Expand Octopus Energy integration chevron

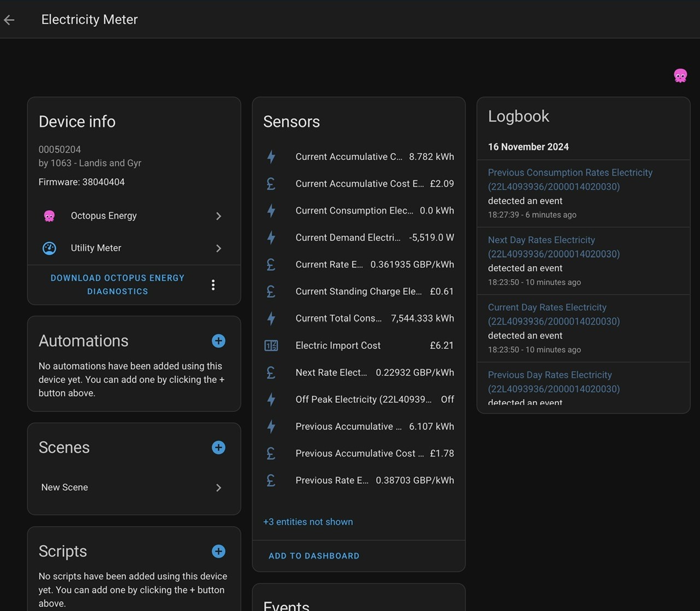coord(218,216)
